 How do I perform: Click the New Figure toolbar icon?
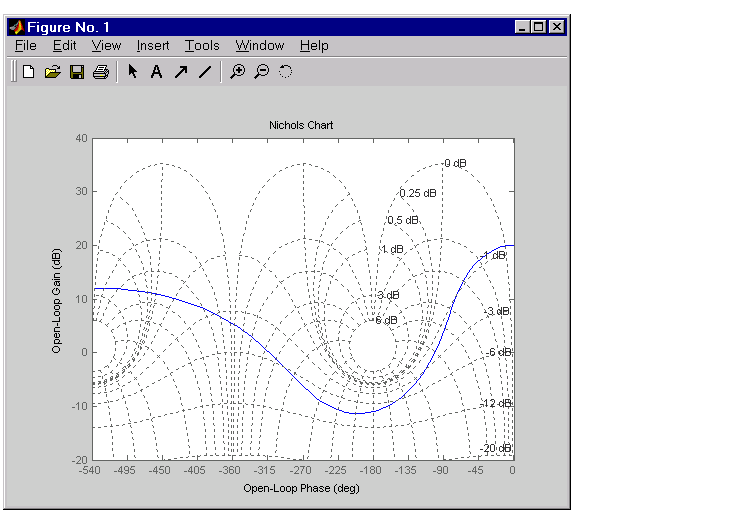[x=29, y=72]
